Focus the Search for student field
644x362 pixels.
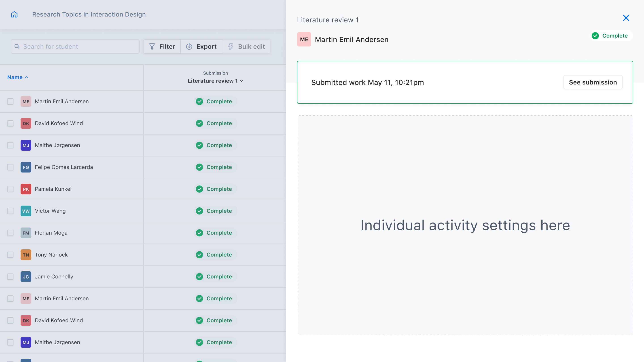coord(75,46)
